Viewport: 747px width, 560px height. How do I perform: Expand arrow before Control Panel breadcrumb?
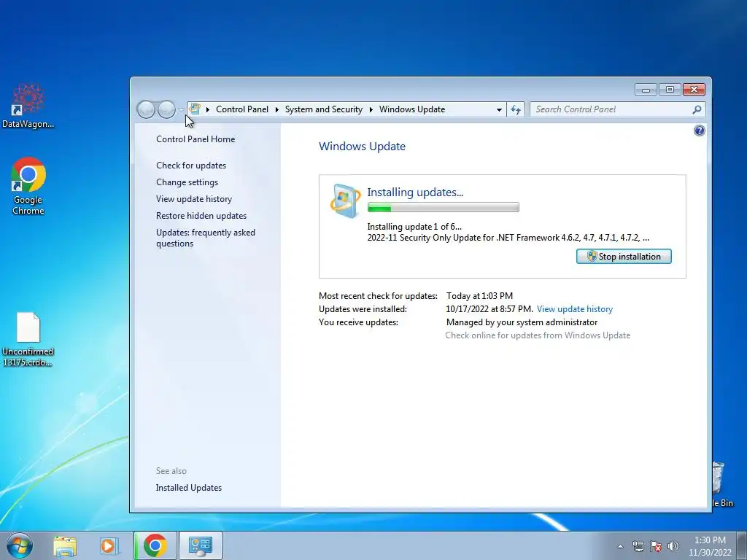point(208,109)
